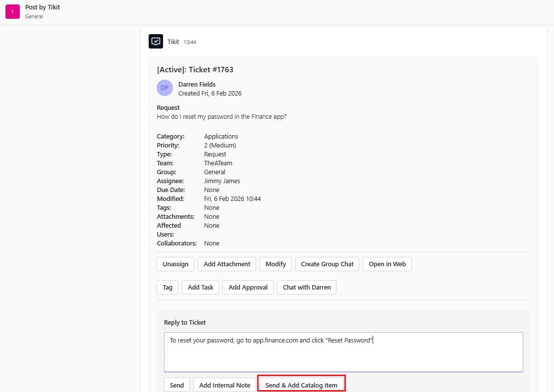Click the Add Internal Note button
The image size is (554, 392).
(x=224, y=385)
